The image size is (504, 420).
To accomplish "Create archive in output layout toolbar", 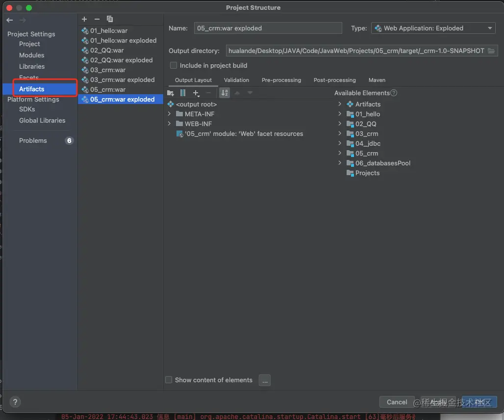I will pyautogui.click(x=182, y=93).
